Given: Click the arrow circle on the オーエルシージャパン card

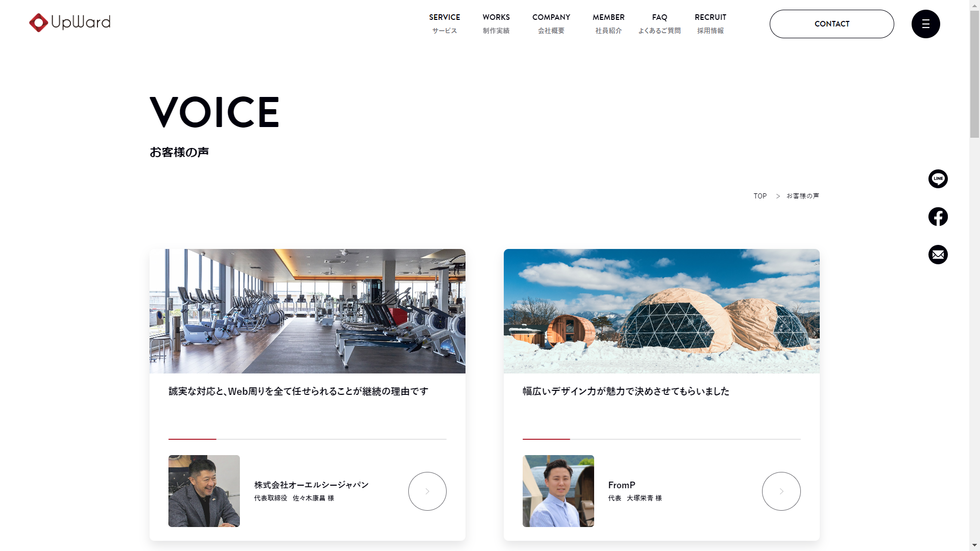Looking at the screenshot, I should [x=427, y=491].
